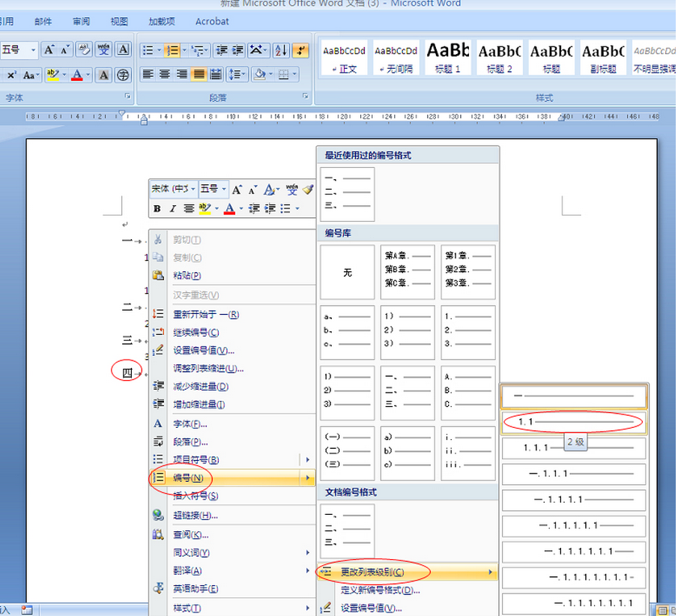Apply red font color in ribbon

click(x=77, y=75)
